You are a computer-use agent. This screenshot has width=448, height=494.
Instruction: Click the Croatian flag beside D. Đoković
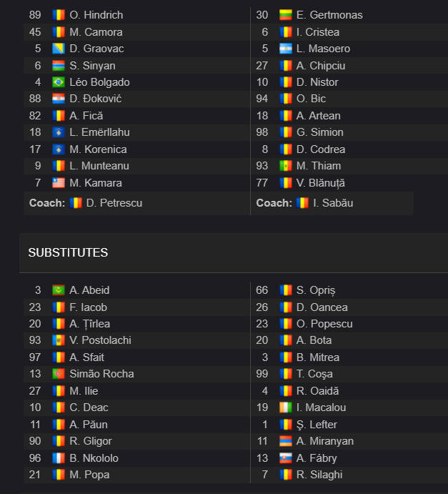click(x=59, y=99)
